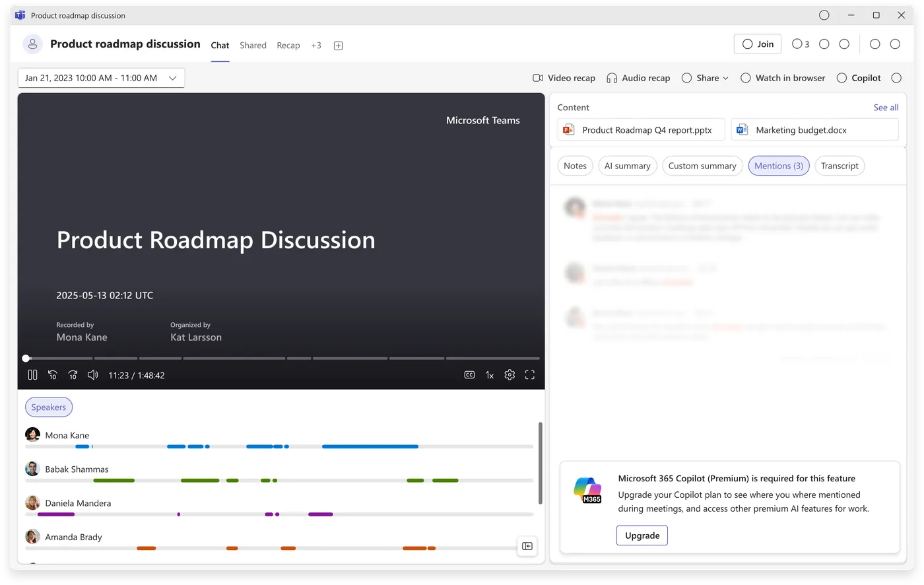Select the Mentions (3) chip
The image size is (924, 585).
[x=779, y=166]
